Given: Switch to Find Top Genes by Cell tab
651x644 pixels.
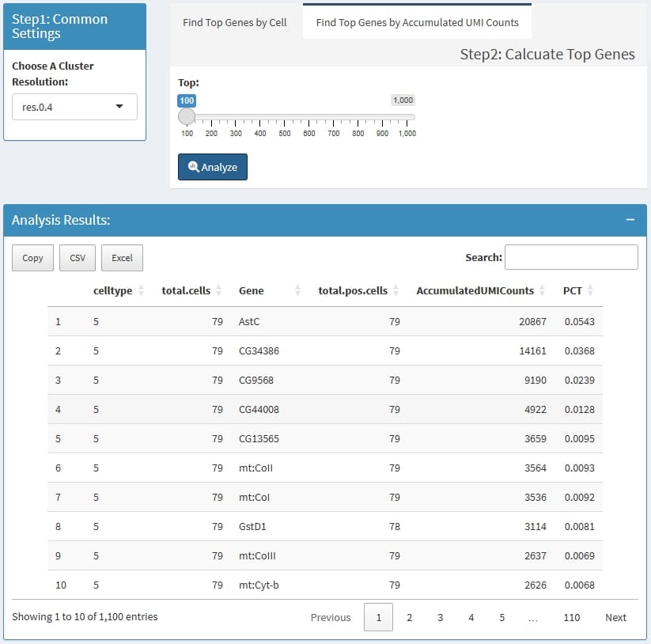Looking at the screenshot, I should point(235,23).
